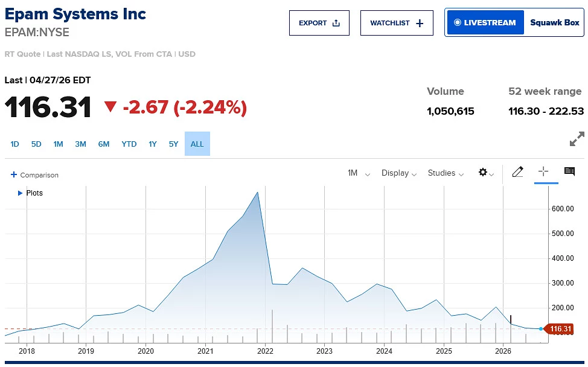The width and height of the screenshot is (588, 367).
Task: Open the Display dropdown
Action: click(x=399, y=173)
